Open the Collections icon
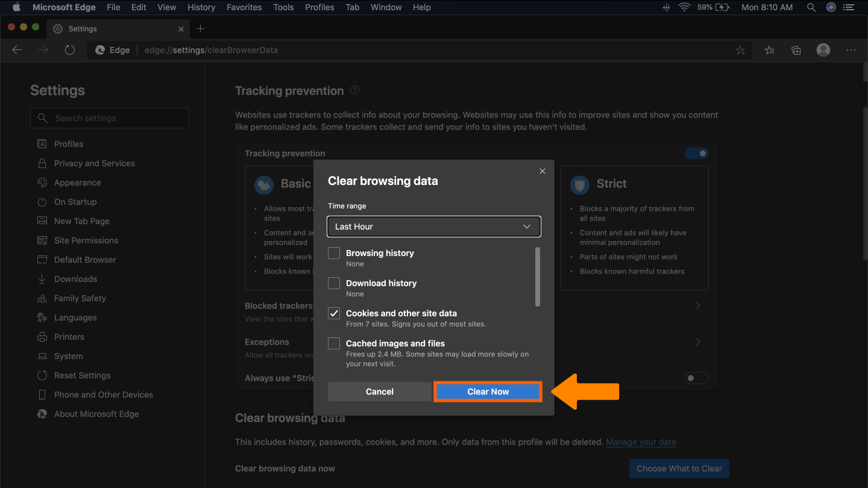Viewport: 868px width, 488px height. tap(796, 51)
